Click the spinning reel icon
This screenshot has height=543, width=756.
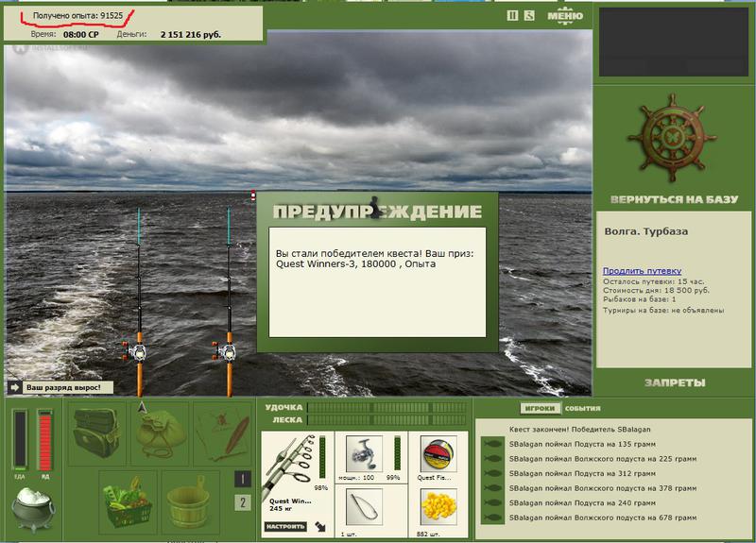tap(364, 453)
